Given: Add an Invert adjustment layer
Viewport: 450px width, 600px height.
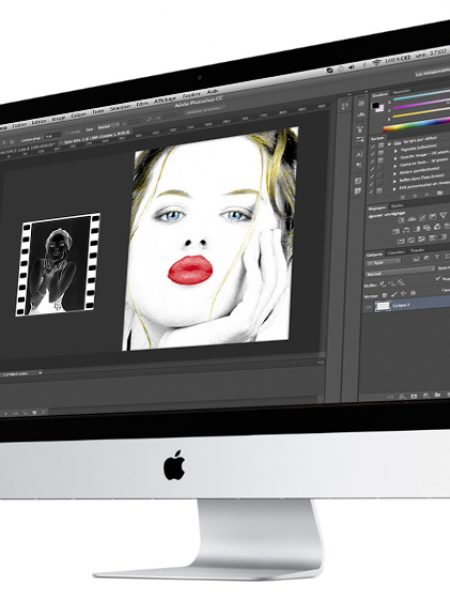Looking at the screenshot, I should click(401, 241).
